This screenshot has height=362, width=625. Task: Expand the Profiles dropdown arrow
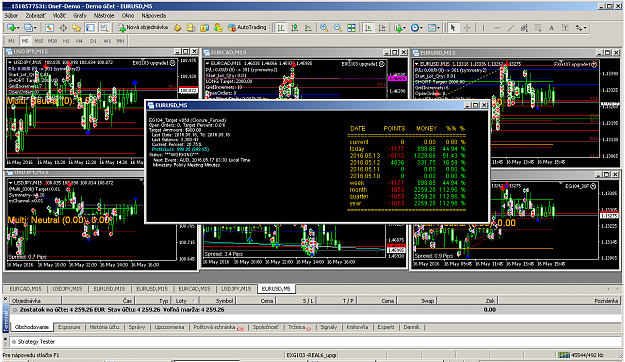tap(35, 28)
